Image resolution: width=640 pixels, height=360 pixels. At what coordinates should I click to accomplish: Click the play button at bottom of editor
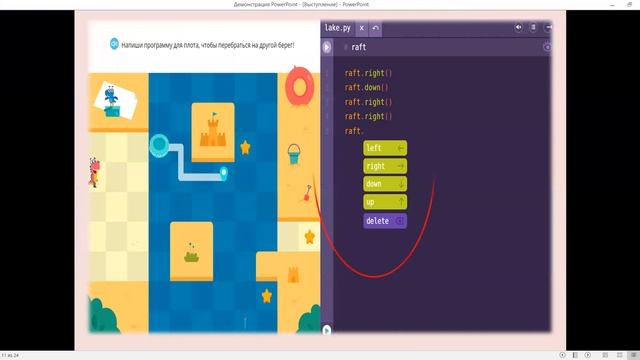[326, 330]
